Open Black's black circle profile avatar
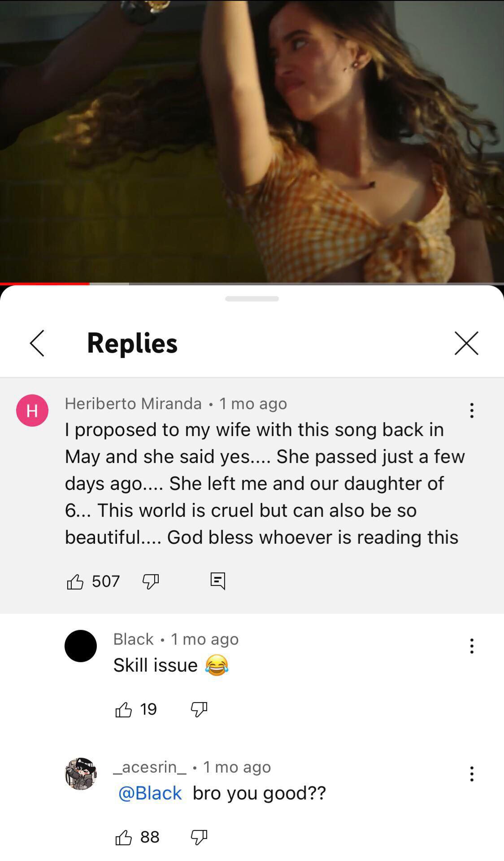Screen dimensions: 504x861 pos(81,646)
